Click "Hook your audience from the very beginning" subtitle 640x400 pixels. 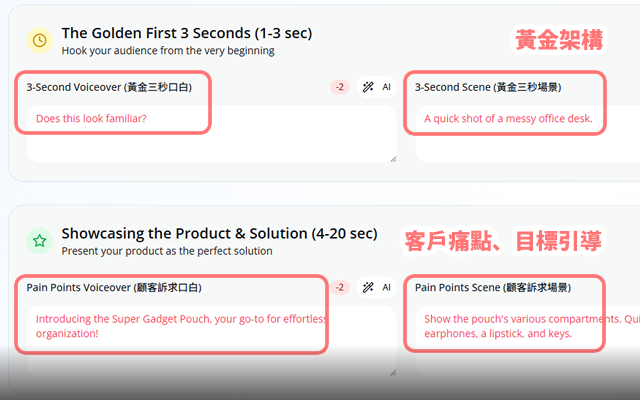[x=167, y=50]
